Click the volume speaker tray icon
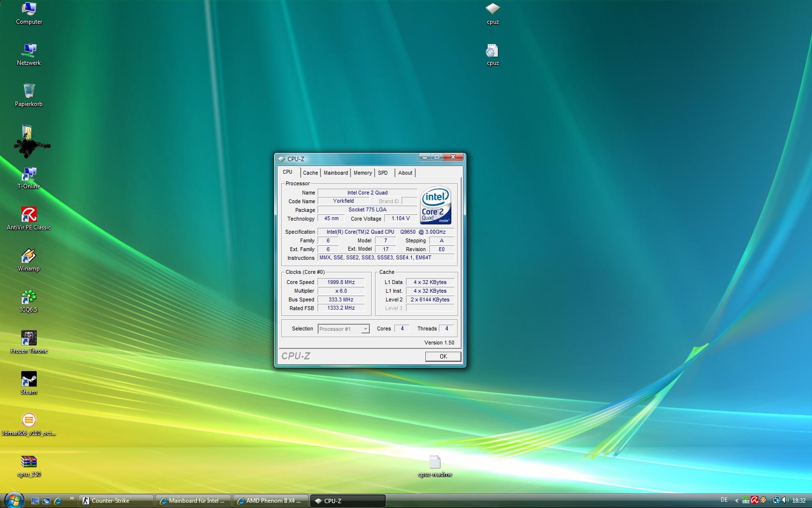This screenshot has width=812, height=508. point(784,500)
